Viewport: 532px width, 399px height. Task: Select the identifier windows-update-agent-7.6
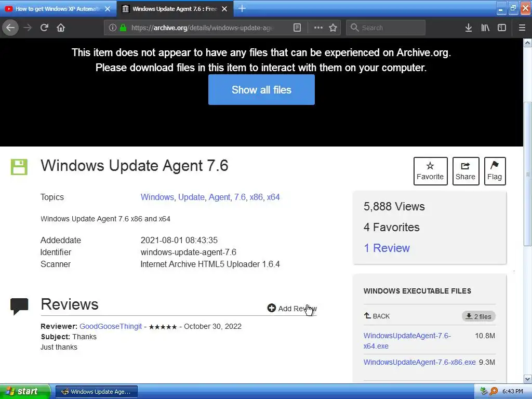pos(188,252)
